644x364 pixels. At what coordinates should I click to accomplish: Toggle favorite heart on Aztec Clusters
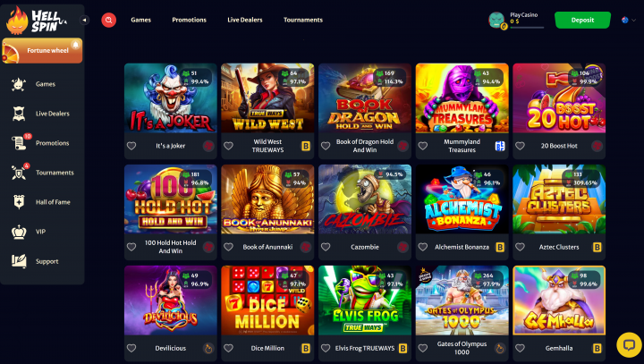tap(520, 247)
